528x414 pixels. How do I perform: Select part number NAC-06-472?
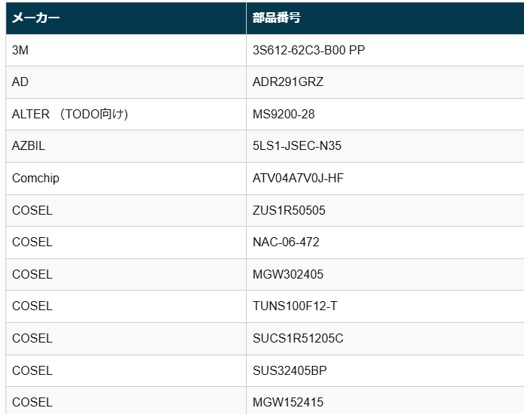point(286,242)
